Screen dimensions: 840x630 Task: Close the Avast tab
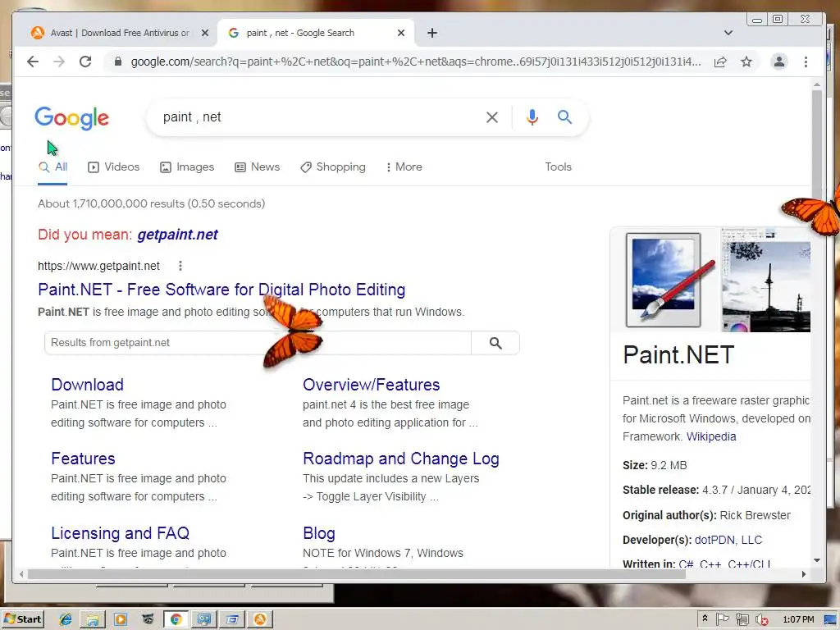coord(204,33)
